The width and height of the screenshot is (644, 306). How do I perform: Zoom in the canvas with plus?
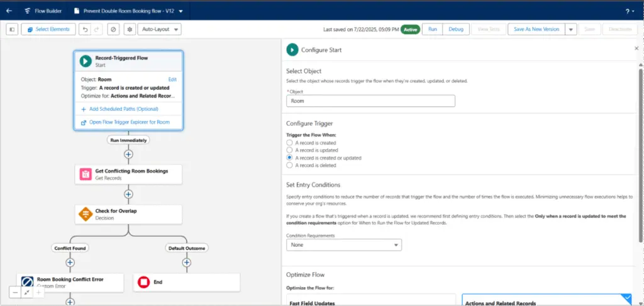pyautogui.click(x=38, y=292)
